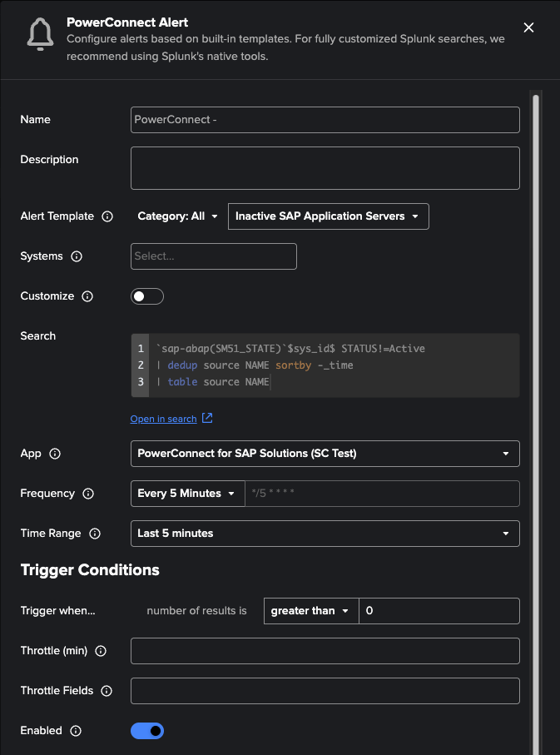Disable the alert using Enabled toggle
Viewport: 560px width, 755px height.
click(147, 731)
